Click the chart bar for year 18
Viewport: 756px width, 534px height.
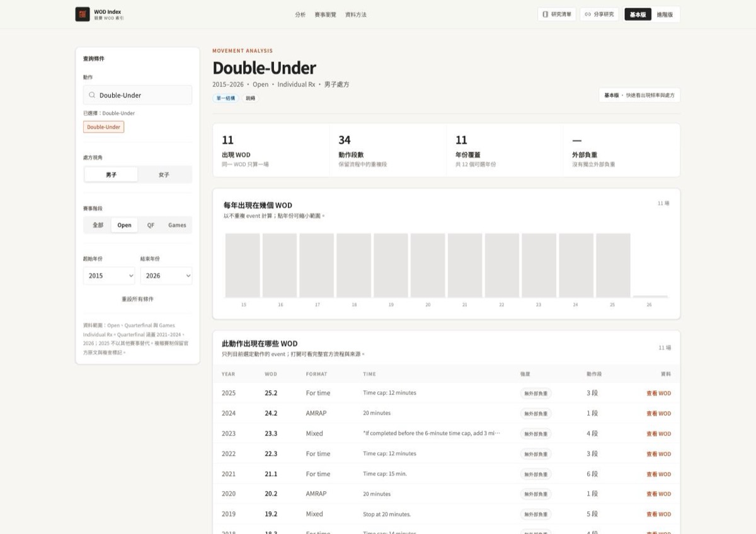pyautogui.click(x=354, y=265)
